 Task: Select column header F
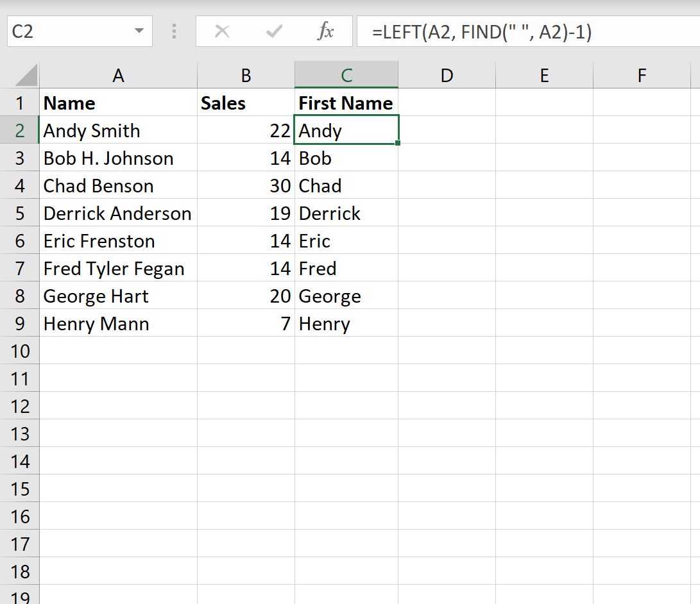(x=642, y=75)
